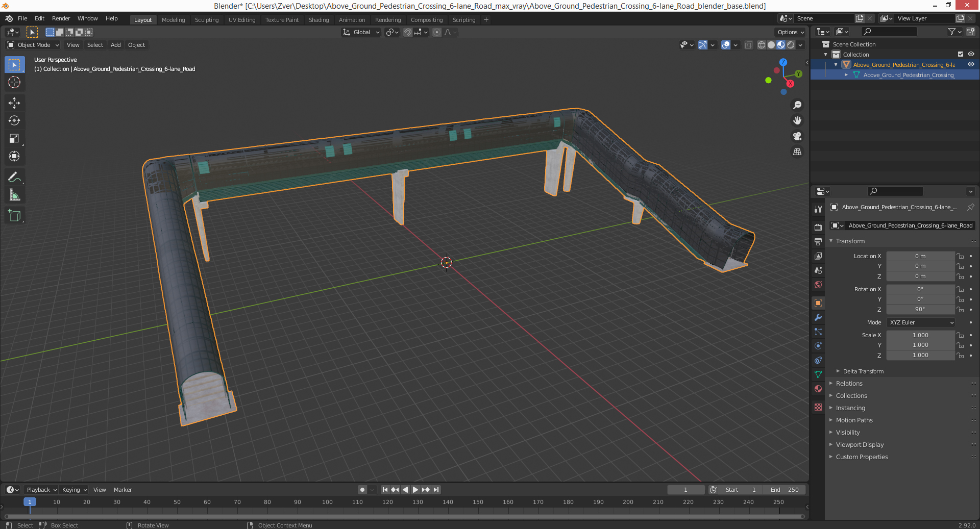Open the XYZ Euler rotation mode dropdown
The image size is (980, 529).
pos(921,322)
